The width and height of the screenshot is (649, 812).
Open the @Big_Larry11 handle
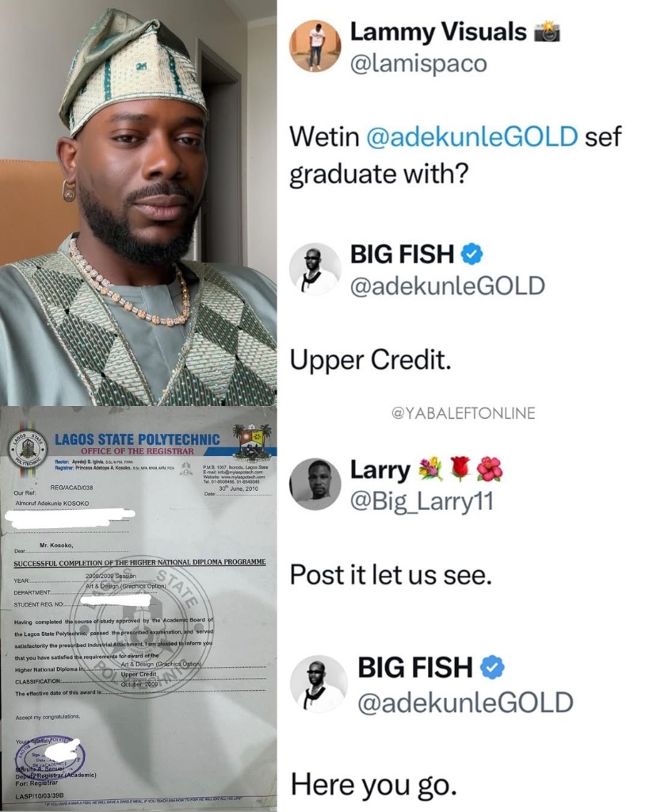click(x=422, y=501)
